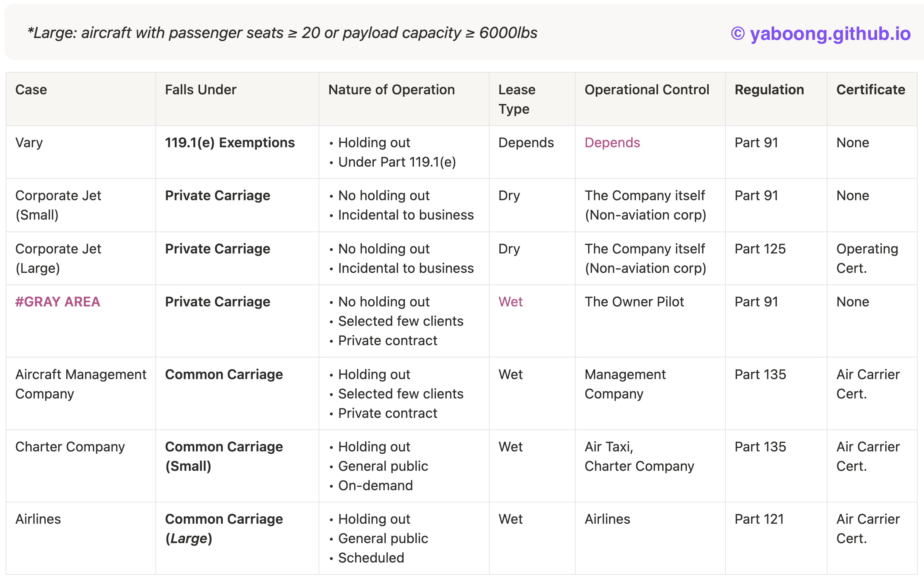The width and height of the screenshot is (924, 583).
Task: Select the Operational Control column header
Action: tap(646, 90)
